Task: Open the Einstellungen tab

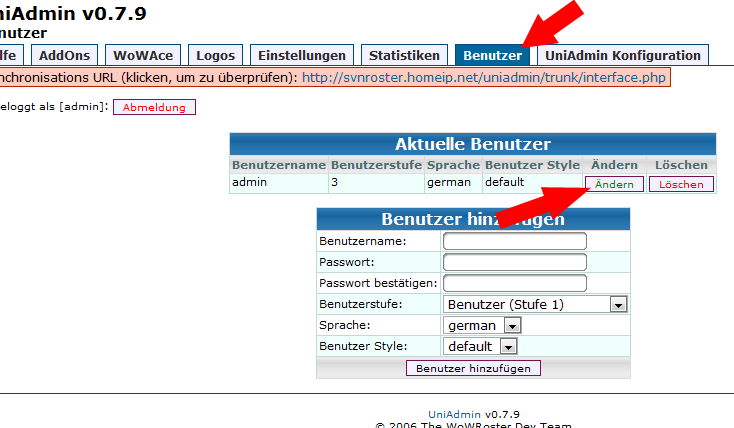Action: pyautogui.click(x=300, y=55)
